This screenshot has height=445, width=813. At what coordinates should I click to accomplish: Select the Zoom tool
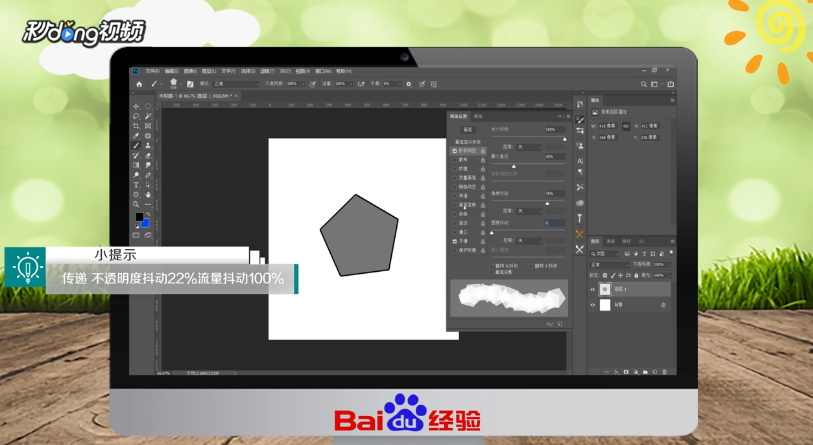(x=136, y=205)
